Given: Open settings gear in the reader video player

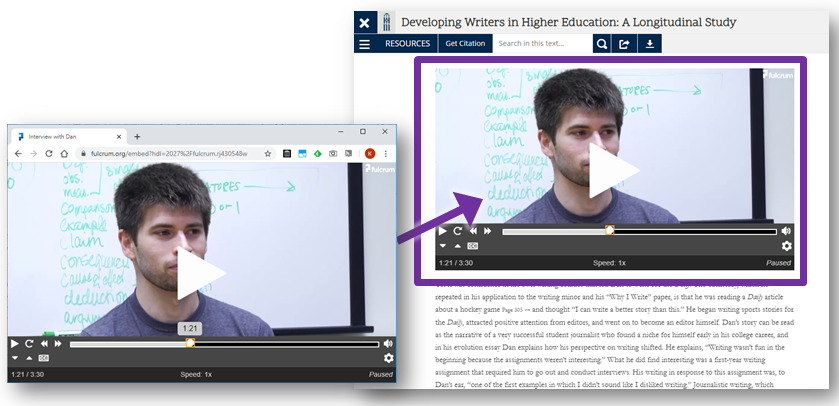Looking at the screenshot, I should pos(786,246).
